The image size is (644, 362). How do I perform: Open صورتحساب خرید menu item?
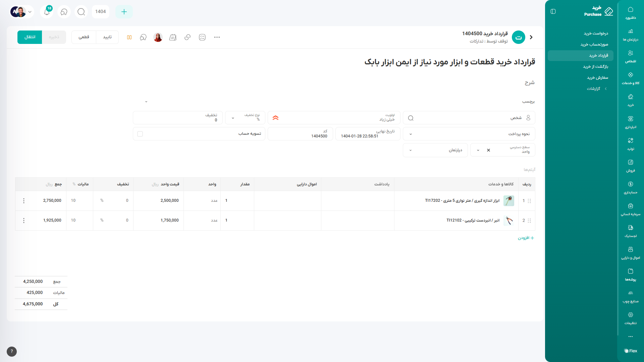(594, 44)
